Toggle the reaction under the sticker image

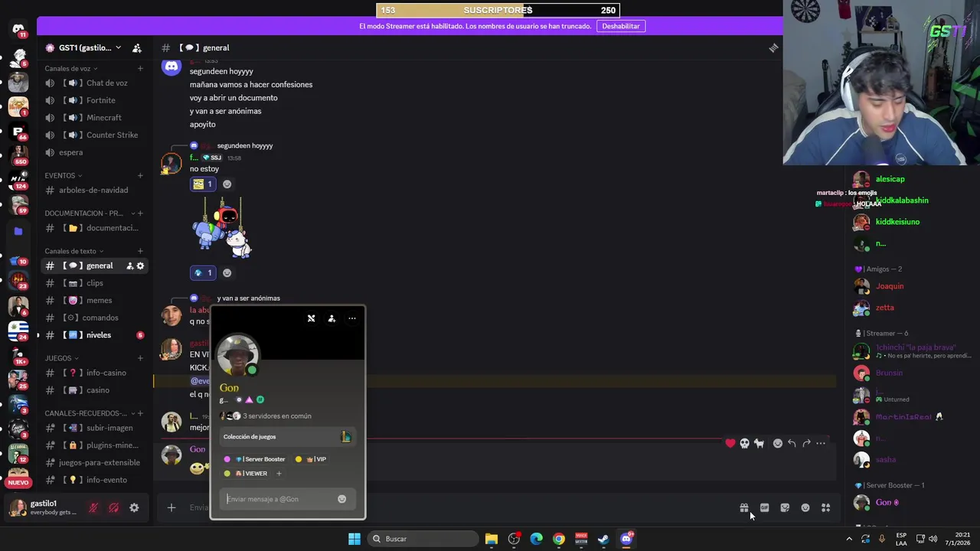[203, 272]
